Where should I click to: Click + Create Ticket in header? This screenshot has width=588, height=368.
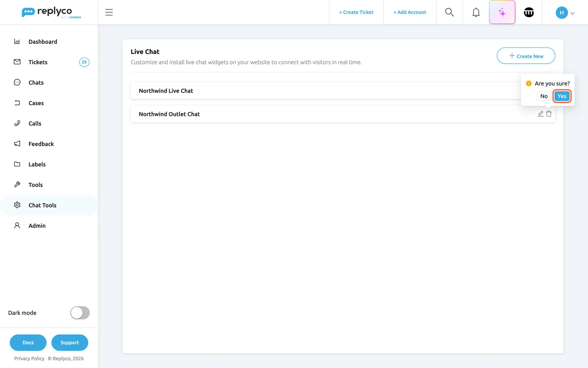(356, 12)
